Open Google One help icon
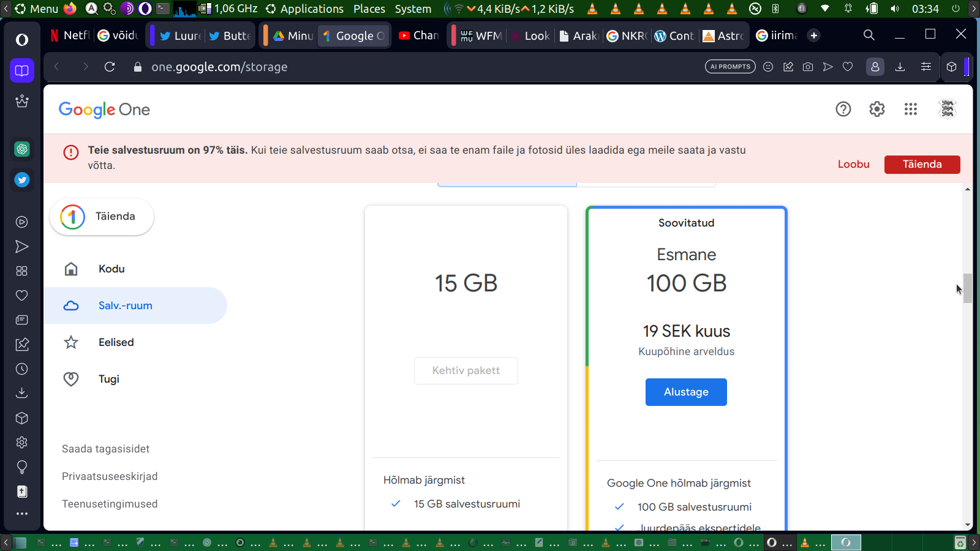This screenshot has height=551, width=980. 843,109
